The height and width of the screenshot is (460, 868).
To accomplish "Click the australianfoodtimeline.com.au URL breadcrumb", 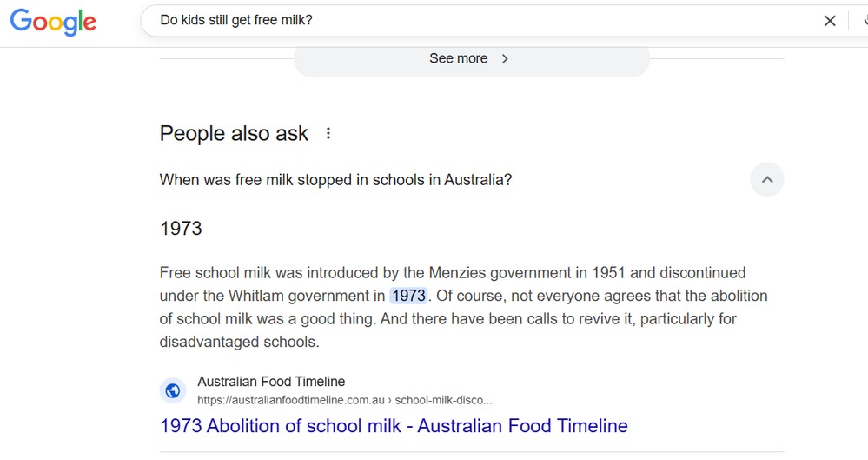I will click(291, 400).
